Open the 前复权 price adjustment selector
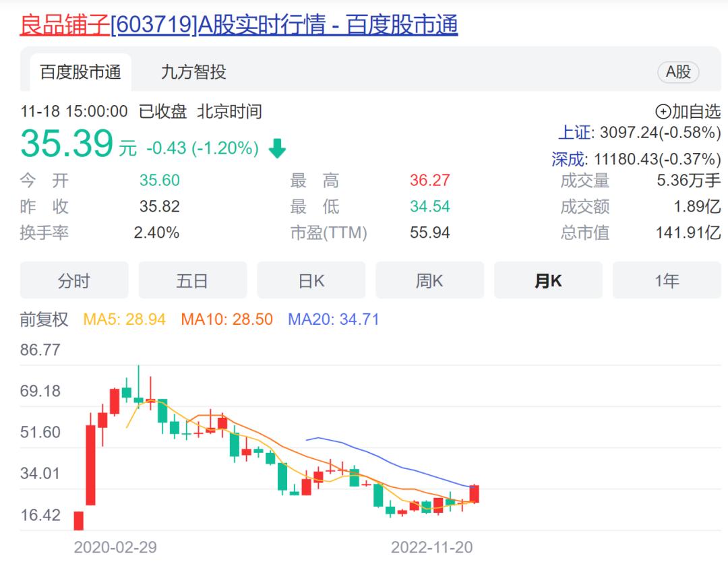 (44, 320)
